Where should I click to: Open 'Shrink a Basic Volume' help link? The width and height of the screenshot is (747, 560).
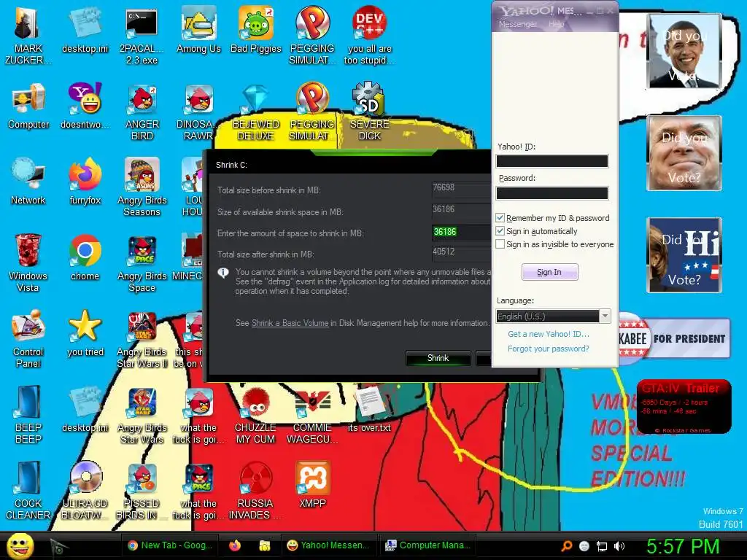[x=290, y=323]
